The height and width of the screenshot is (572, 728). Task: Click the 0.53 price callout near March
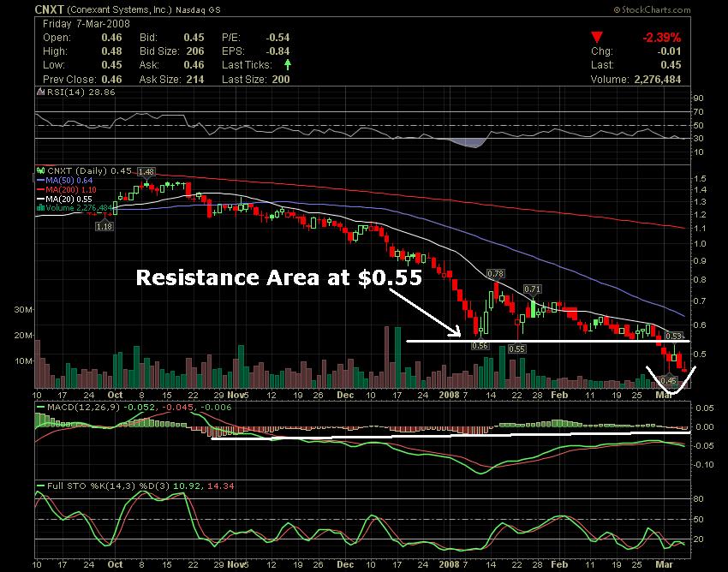click(674, 337)
